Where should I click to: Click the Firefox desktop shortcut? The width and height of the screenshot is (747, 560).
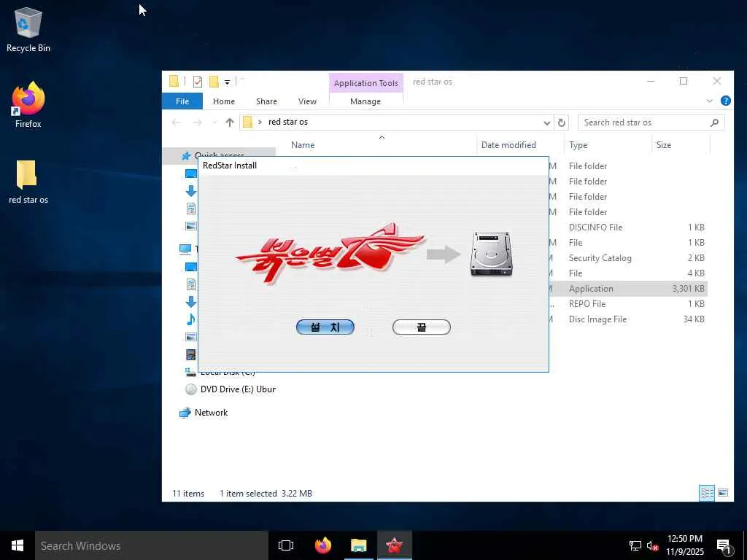pyautogui.click(x=28, y=105)
